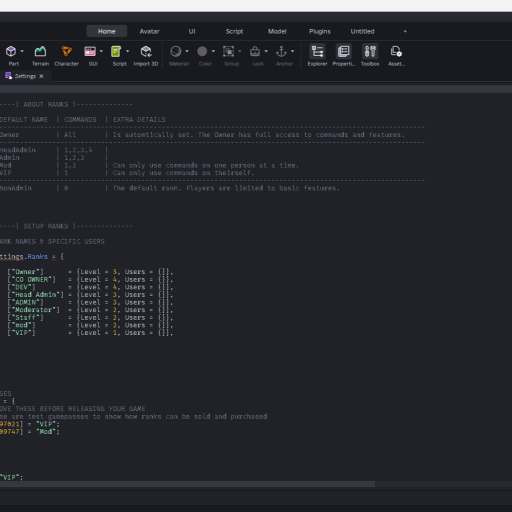Click the Script toolbar icon
Screen dimensions: 512x512
coord(116,51)
